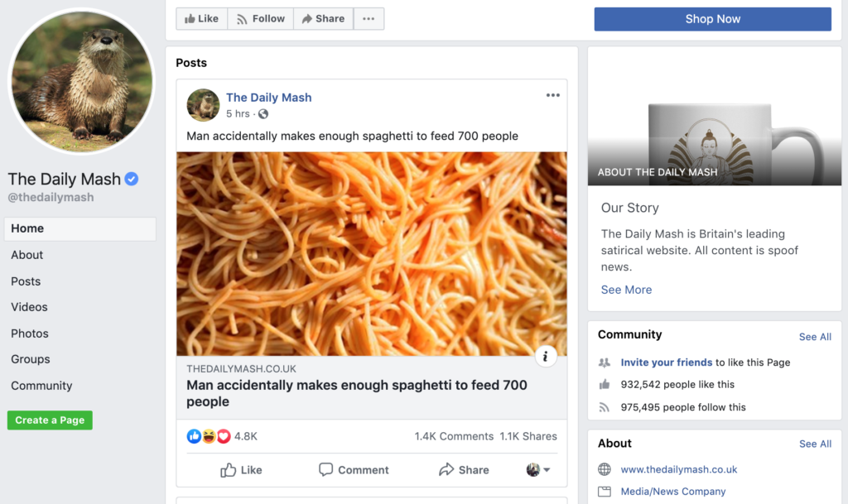Viewport: 848px width, 504px height.
Task: Like the Daily Mash page
Action: (201, 18)
